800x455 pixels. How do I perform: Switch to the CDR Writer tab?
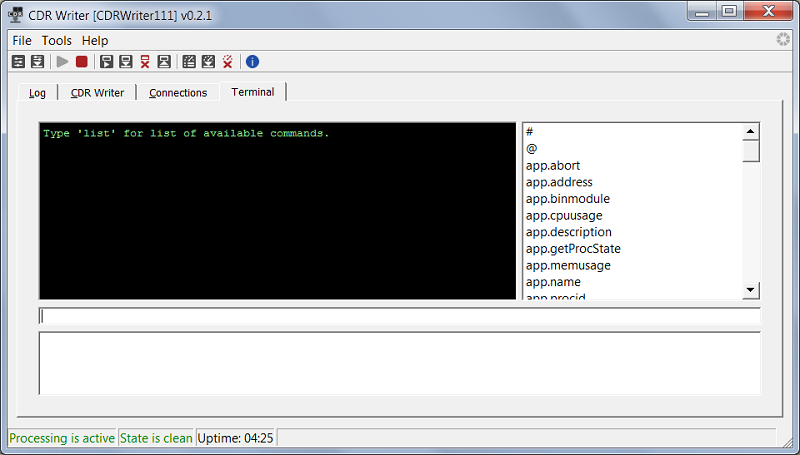click(x=97, y=93)
